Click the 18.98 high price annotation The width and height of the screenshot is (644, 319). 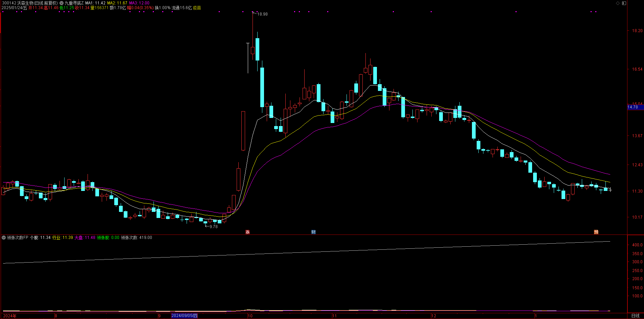[x=262, y=14]
